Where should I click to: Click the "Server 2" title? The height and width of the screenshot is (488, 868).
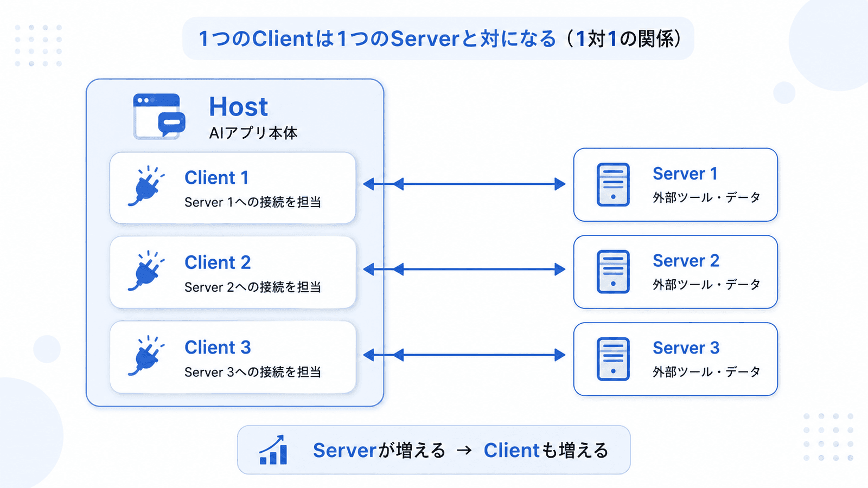(686, 261)
